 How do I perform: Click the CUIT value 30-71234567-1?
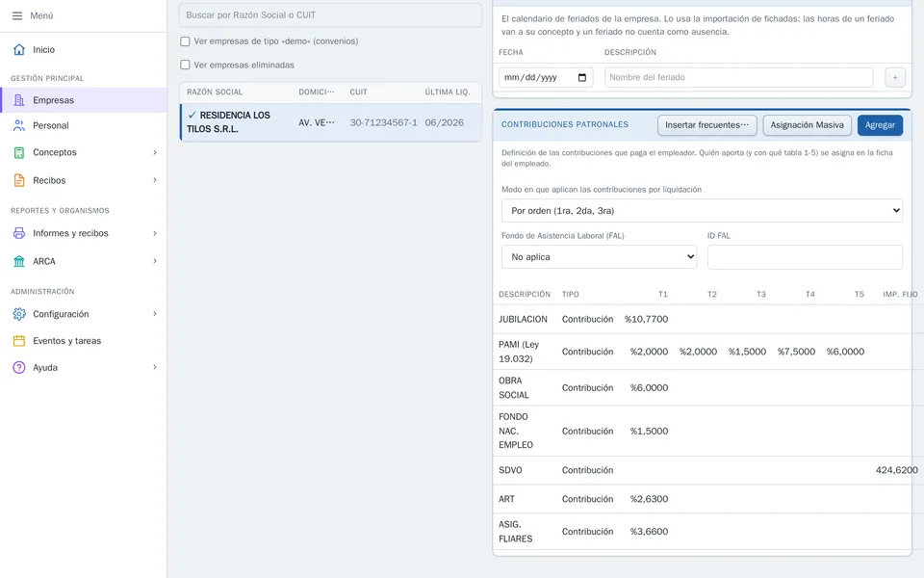(x=384, y=122)
